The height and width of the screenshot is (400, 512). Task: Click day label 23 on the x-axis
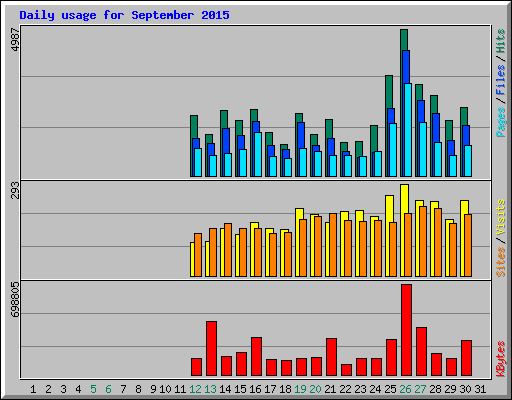click(x=361, y=389)
